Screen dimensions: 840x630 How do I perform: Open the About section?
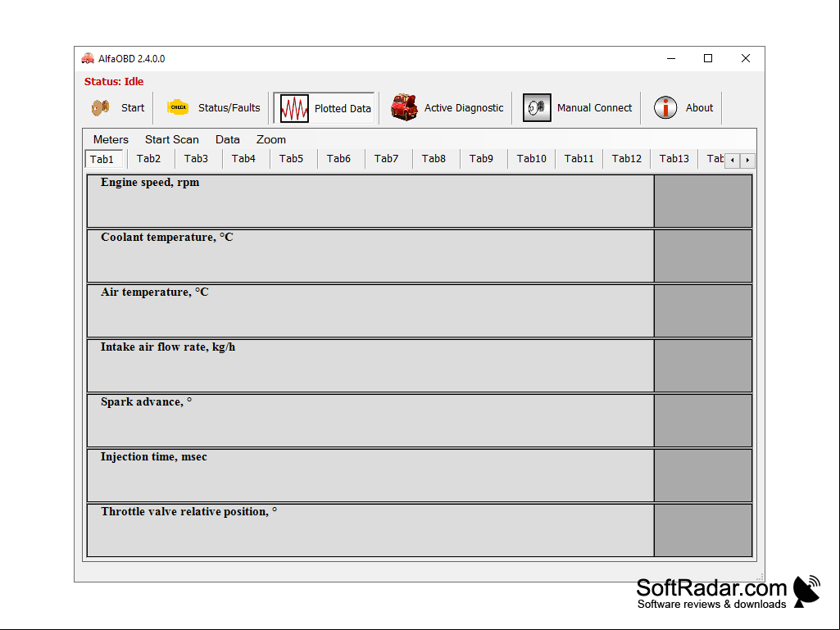pos(699,107)
